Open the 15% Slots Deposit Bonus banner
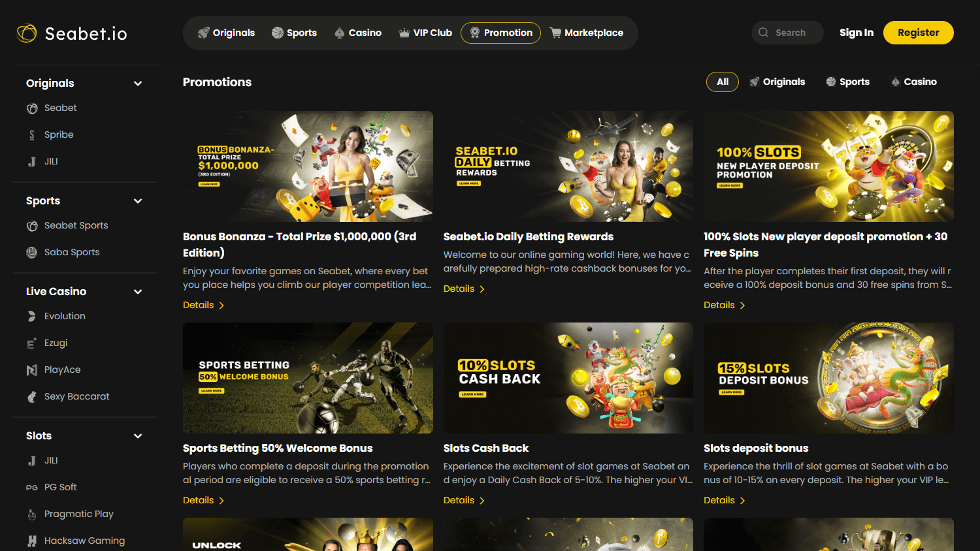The height and width of the screenshot is (551, 980). coord(828,378)
